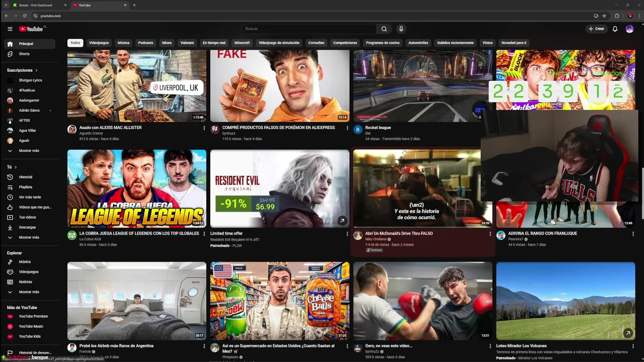
Task: Select the Programas de cocina chip
Action: tap(383, 43)
